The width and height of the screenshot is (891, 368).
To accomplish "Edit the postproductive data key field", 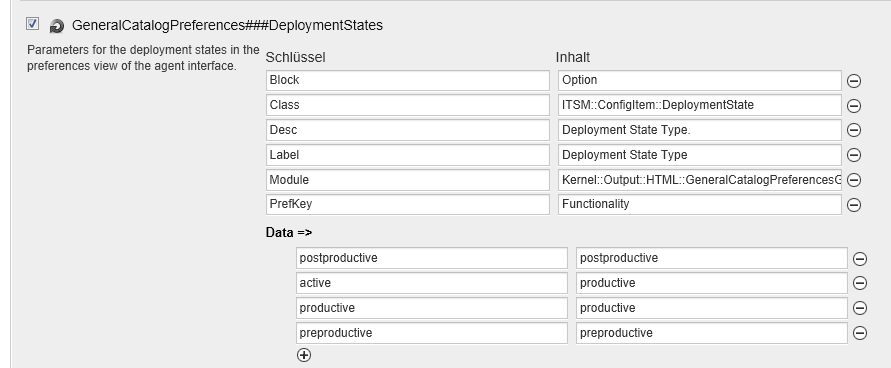I will tap(432, 258).
